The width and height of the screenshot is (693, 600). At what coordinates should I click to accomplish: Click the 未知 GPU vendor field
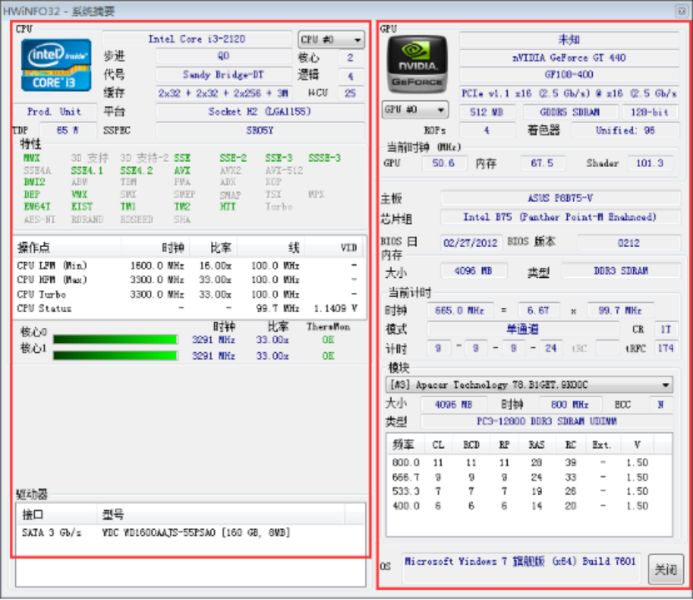click(569, 40)
